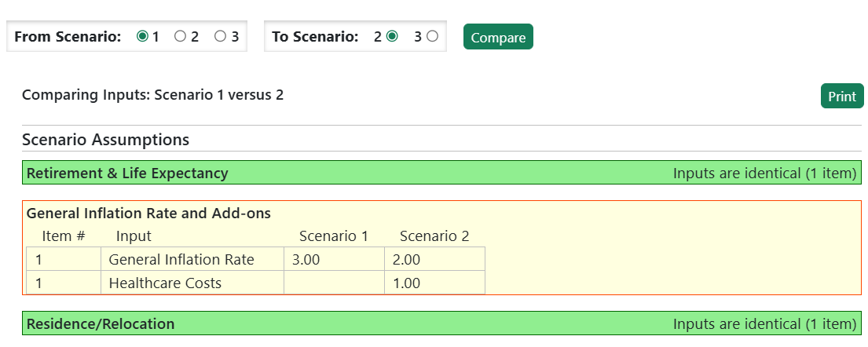
Task: Choose To Scenario option 2
Action: point(392,36)
